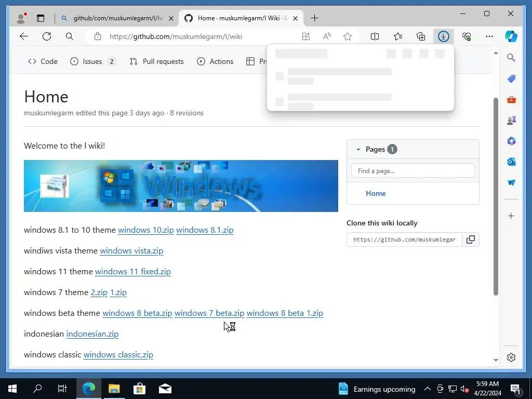
Task: Open the Copilot sidebar icon
Action: 511,36
